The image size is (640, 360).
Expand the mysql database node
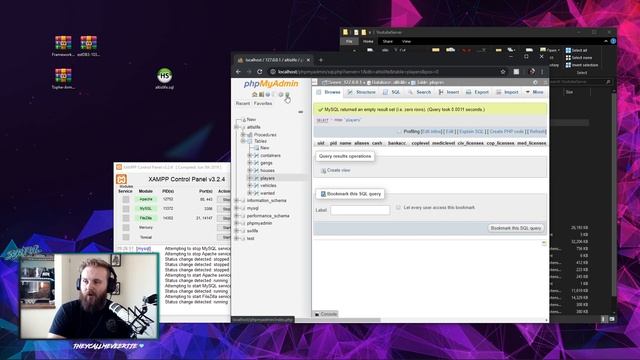(x=237, y=208)
